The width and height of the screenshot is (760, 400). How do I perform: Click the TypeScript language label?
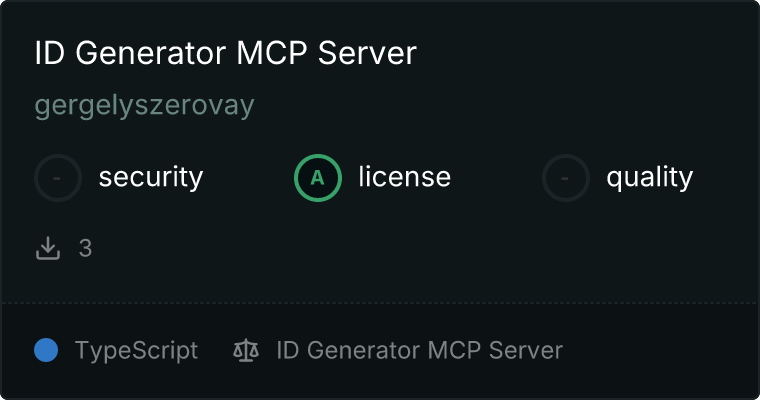point(137,351)
